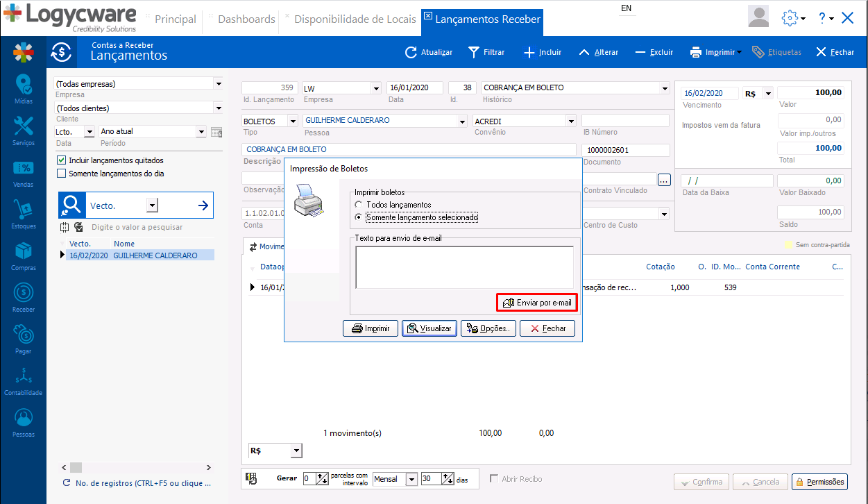Open the Período Ano atual dropdown
Screen dimensions: 868x504
pos(201,131)
